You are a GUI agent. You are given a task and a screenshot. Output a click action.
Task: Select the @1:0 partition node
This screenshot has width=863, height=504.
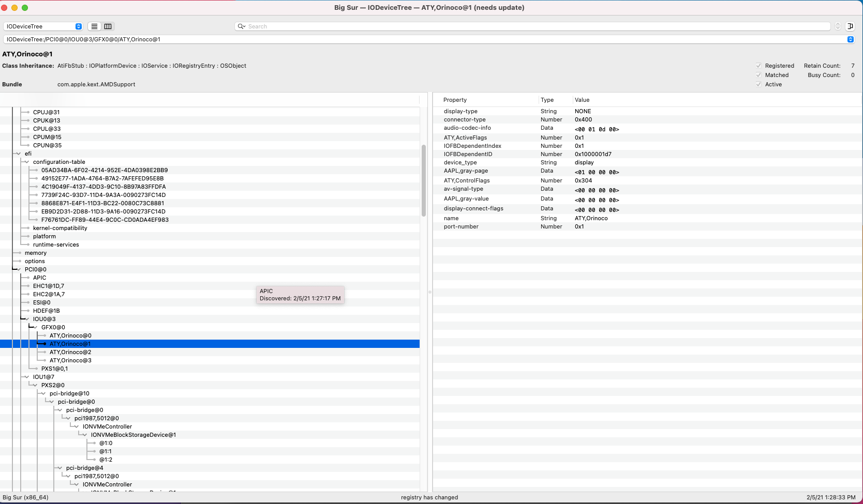[x=106, y=443]
